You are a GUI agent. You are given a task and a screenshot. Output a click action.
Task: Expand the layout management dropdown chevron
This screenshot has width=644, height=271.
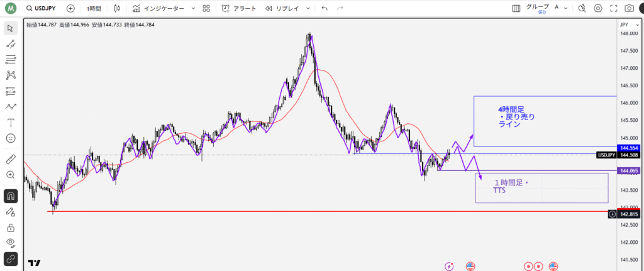(x=565, y=8)
